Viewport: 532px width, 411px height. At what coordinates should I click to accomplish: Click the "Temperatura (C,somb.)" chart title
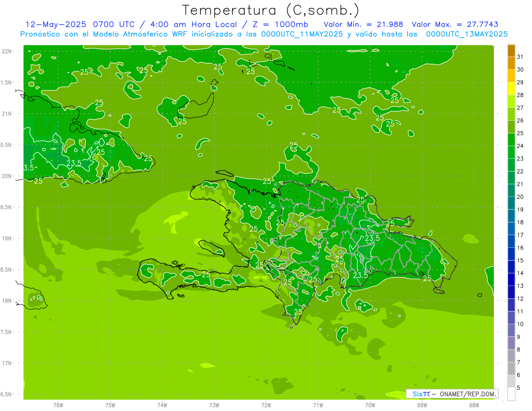(270, 10)
